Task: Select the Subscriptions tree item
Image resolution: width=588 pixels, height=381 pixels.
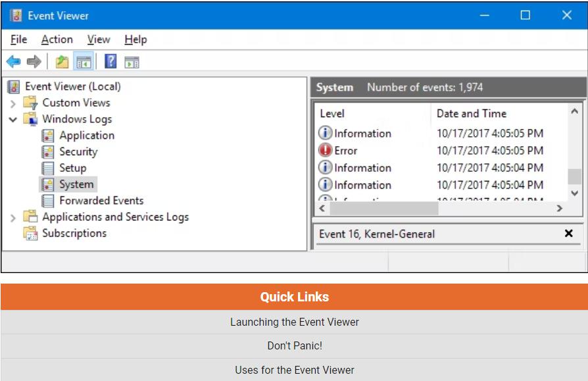Action: pyautogui.click(x=74, y=233)
